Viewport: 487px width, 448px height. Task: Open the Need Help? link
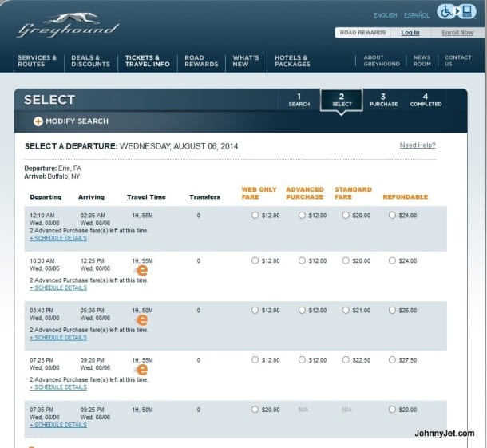click(x=418, y=145)
